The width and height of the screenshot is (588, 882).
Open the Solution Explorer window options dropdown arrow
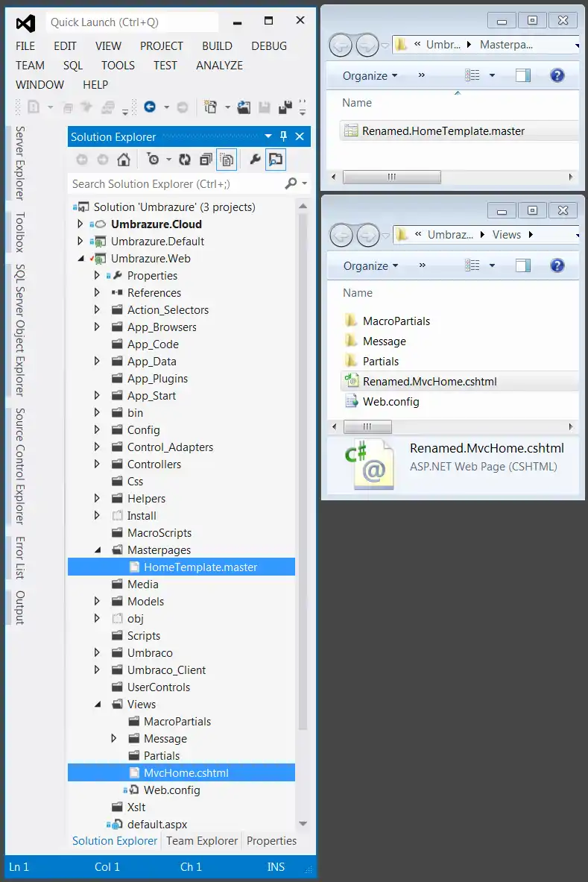click(268, 136)
